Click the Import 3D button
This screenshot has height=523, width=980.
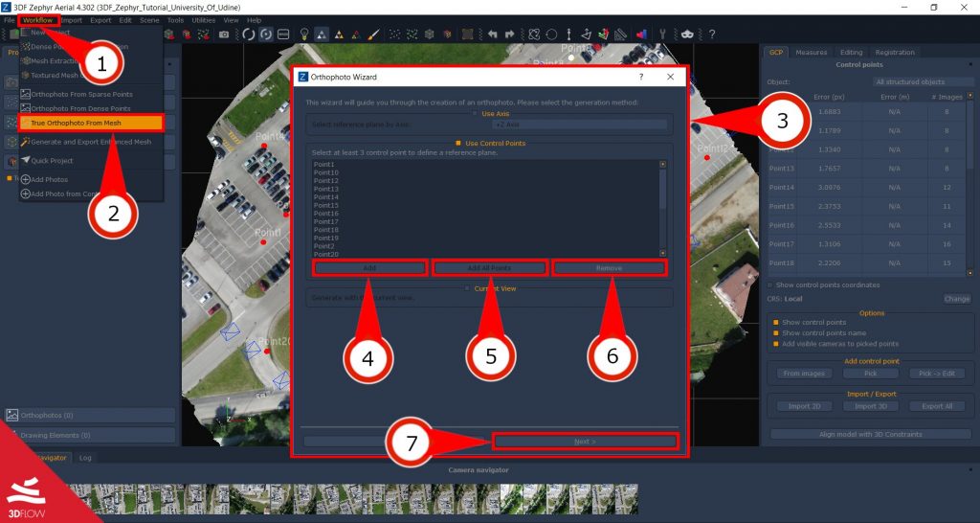point(871,406)
